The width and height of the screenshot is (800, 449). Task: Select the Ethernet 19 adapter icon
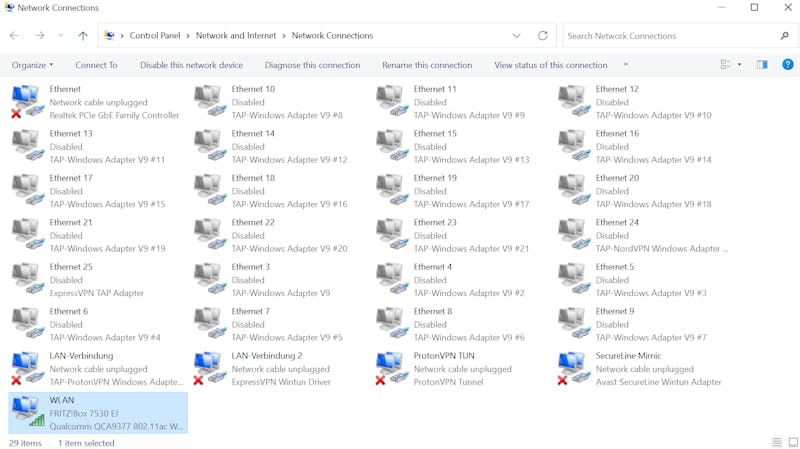point(392,190)
